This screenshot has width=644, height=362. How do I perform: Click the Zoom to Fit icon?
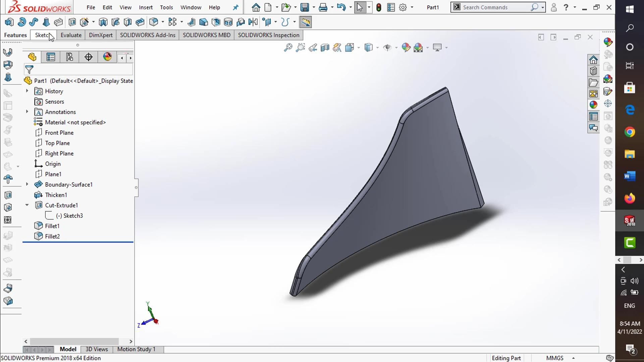point(288,48)
